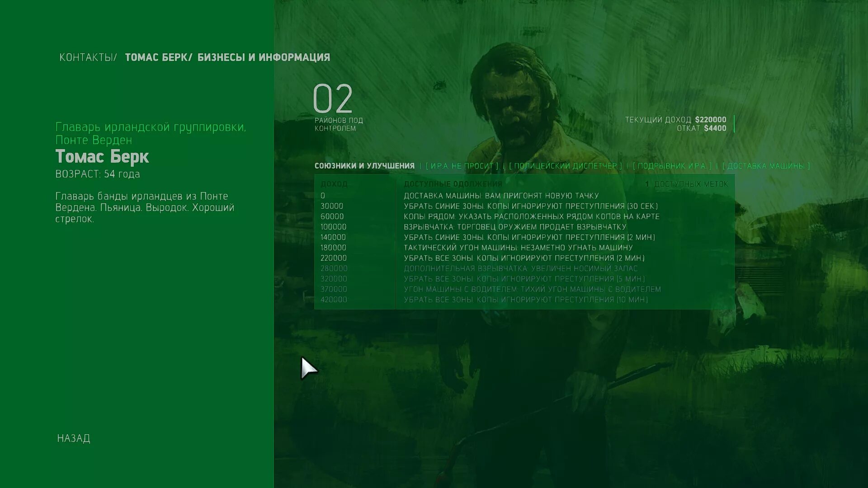
Task: Click the 02 districts under control number
Action: 333,99
